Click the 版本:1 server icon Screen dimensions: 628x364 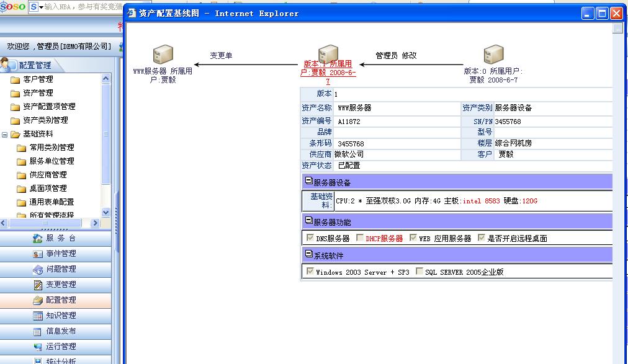click(328, 53)
